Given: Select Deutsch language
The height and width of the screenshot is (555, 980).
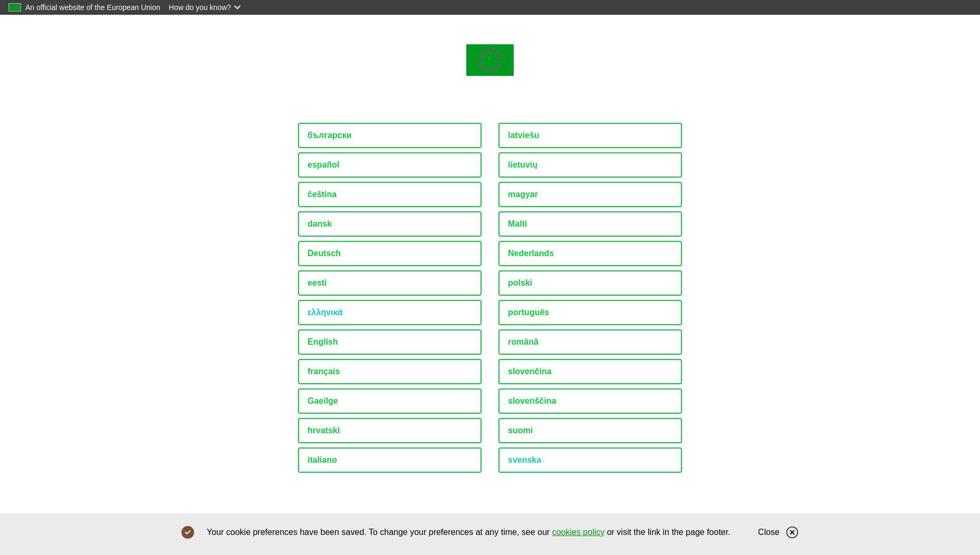Looking at the screenshot, I should pos(390,254).
